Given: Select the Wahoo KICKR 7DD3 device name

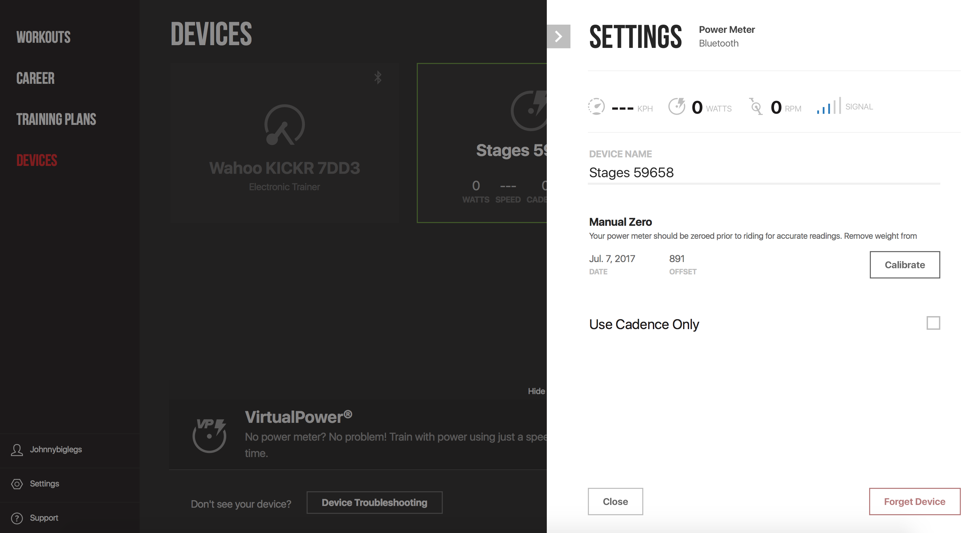Looking at the screenshot, I should [x=285, y=168].
